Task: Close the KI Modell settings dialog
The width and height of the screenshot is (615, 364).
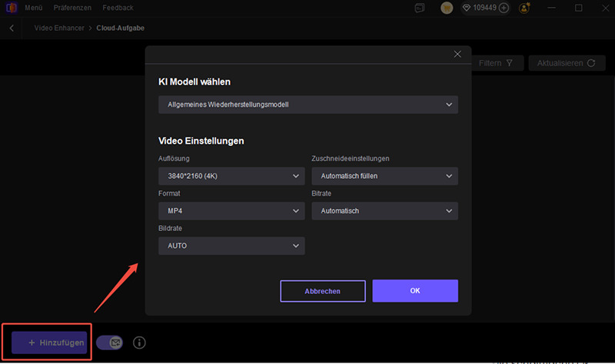Action: pyautogui.click(x=457, y=54)
